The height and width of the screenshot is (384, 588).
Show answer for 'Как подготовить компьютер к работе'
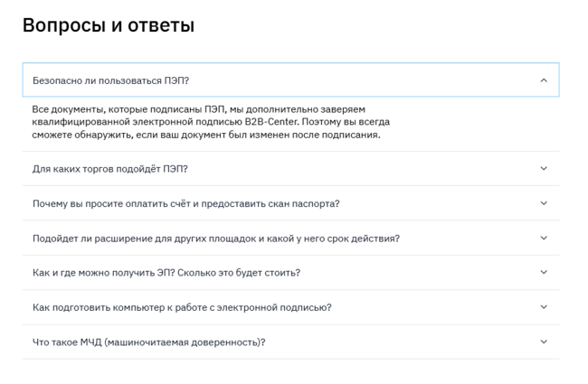point(182,307)
